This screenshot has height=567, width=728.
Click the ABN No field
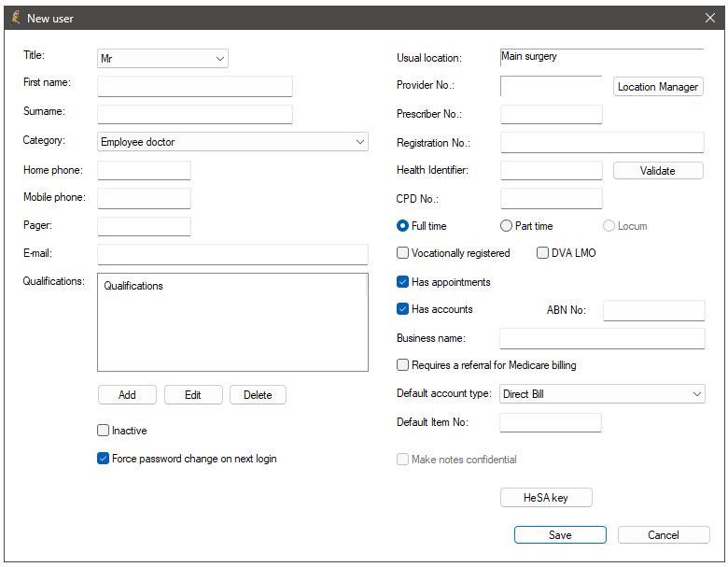tap(653, 310)
